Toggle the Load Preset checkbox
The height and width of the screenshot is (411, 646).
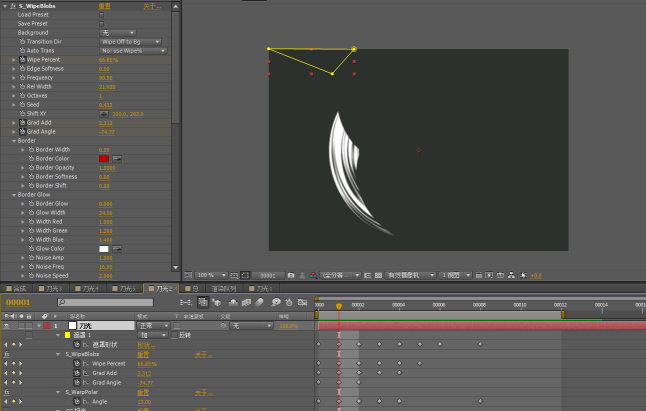101,15
